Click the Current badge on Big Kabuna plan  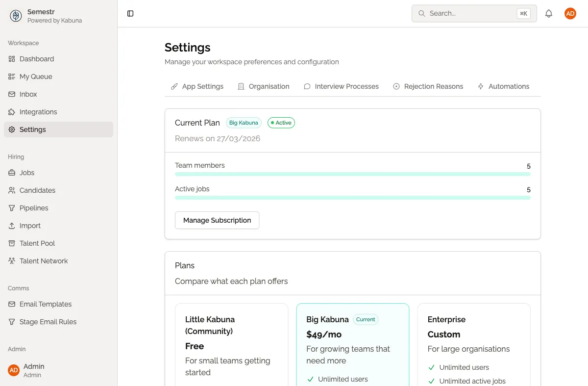pyautogui.click(x=366, y=319)
